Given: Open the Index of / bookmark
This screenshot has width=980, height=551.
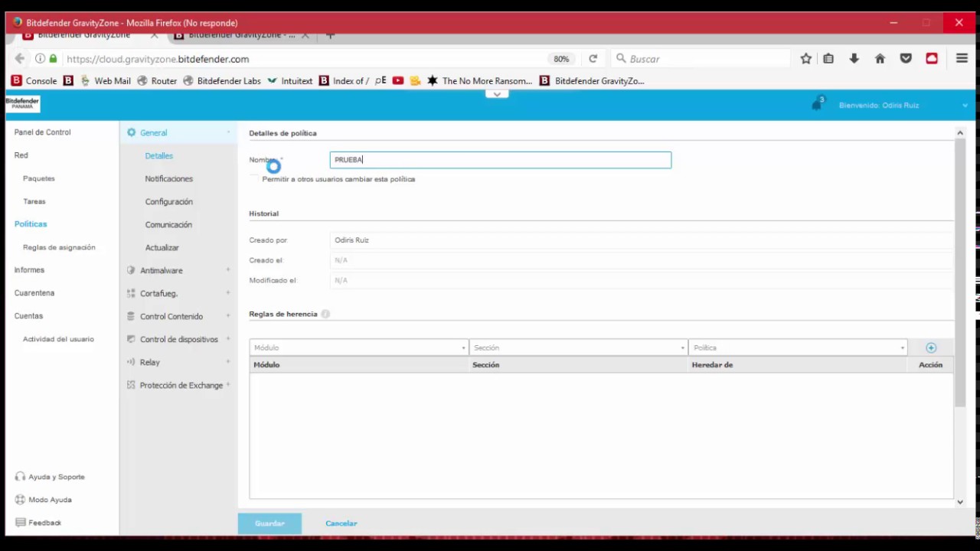Looking at the screenshot, I should coord(344,80).
